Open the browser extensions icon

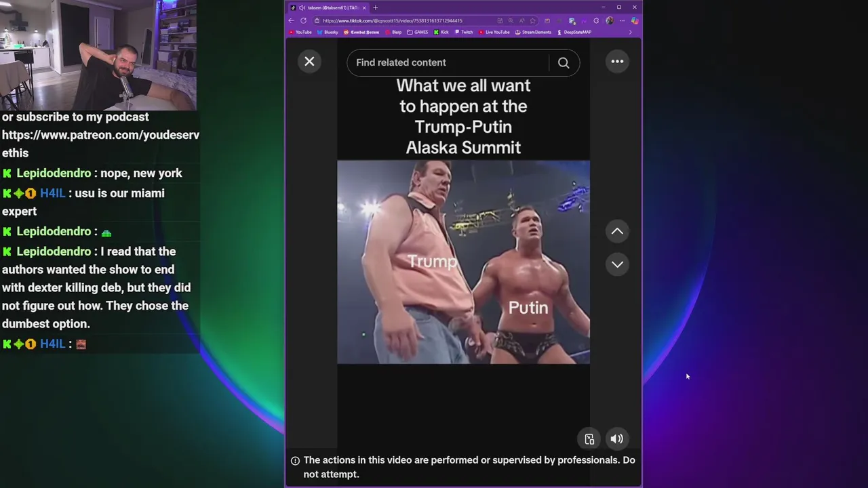pyautogui.click(x=596, y=20)
